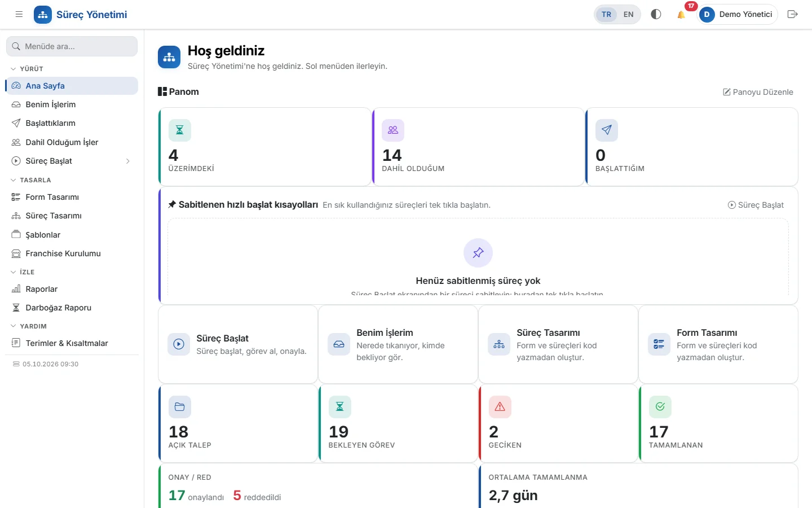Viewport: 812px width, 508px height.
Task: Click the Şablonlar sidebar icon
Action: 16,234
